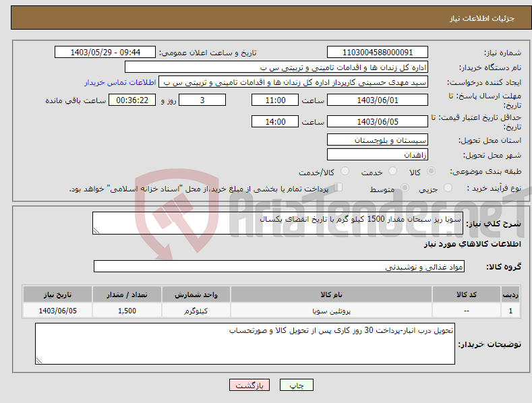The height and width of the screenshot is (403, 532).
Task: Click the delivery city زاهدان field
Action: (x=378, y=155)
